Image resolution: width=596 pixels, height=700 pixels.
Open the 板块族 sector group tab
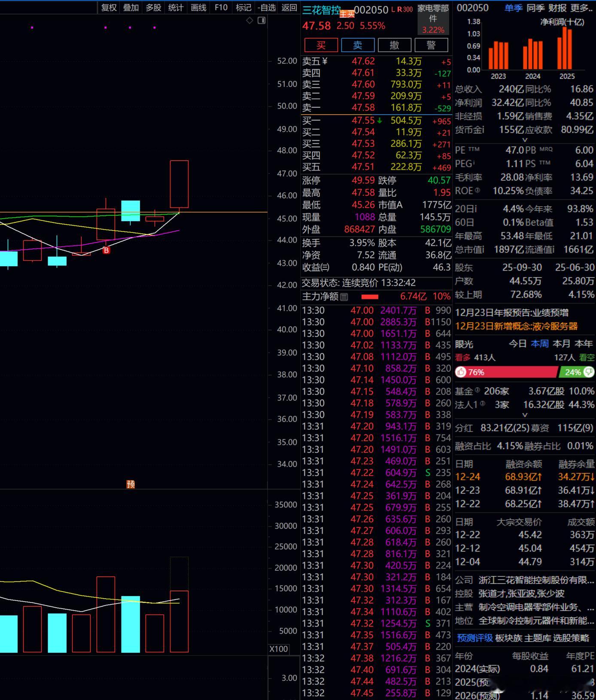[x=508, y=638]
